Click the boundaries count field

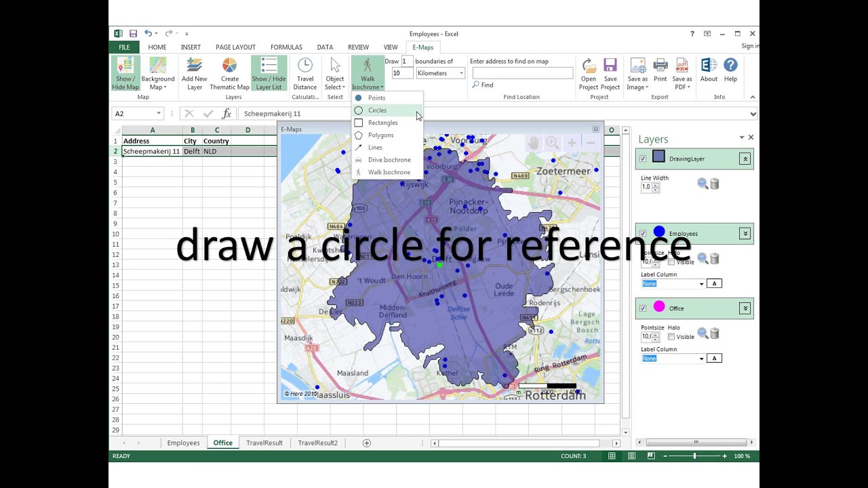407,61
